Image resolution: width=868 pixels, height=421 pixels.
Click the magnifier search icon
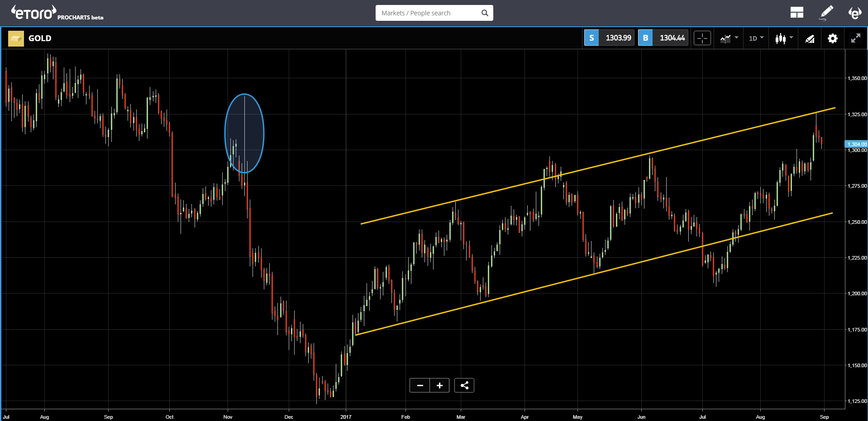tap(485, 13)
